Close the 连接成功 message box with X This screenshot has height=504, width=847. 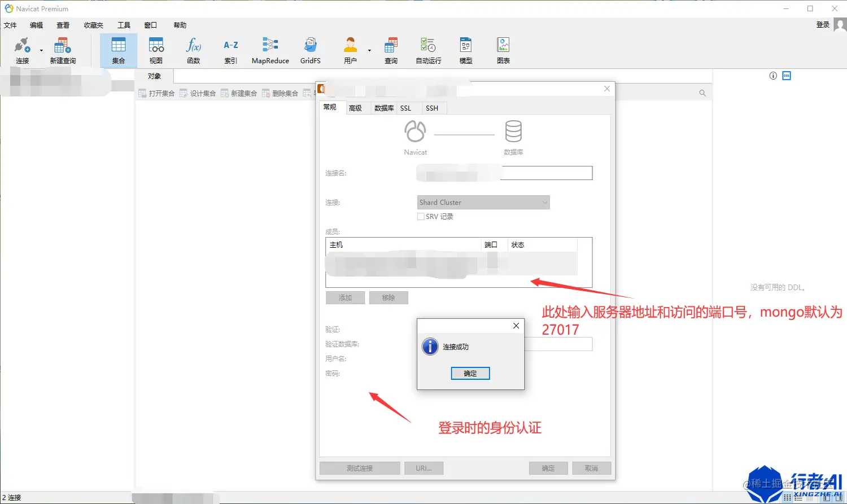[516, 326]
